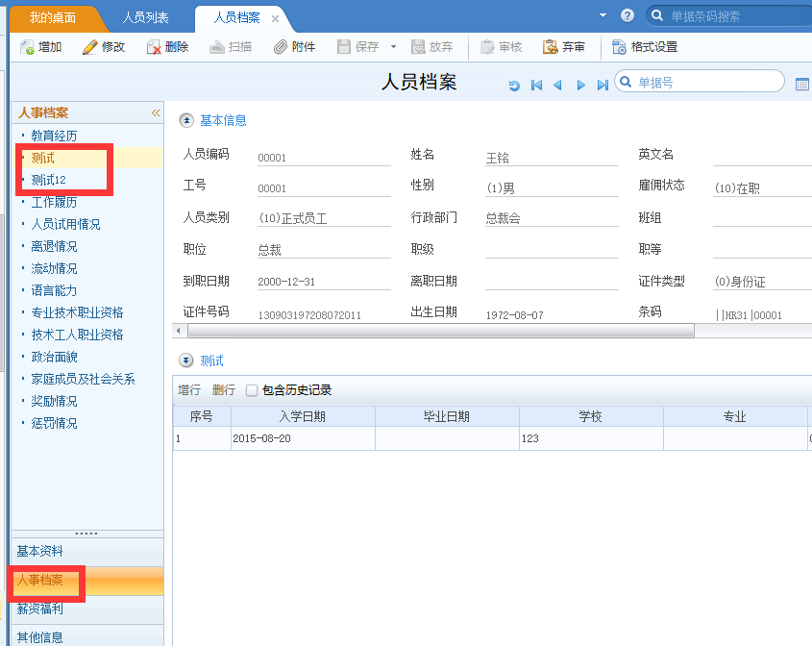Open 格式设置 format settings

pyautogui.click(x=645, y=47)
